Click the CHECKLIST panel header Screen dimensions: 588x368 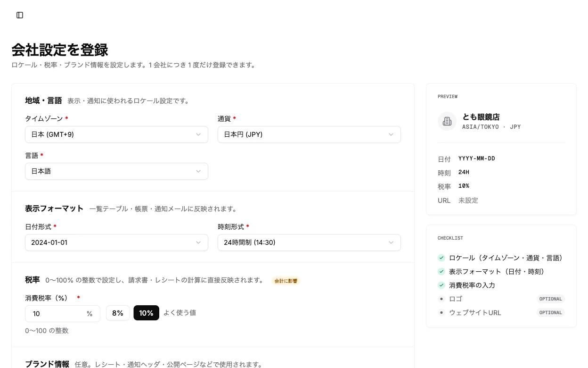(x=450, y=238)
